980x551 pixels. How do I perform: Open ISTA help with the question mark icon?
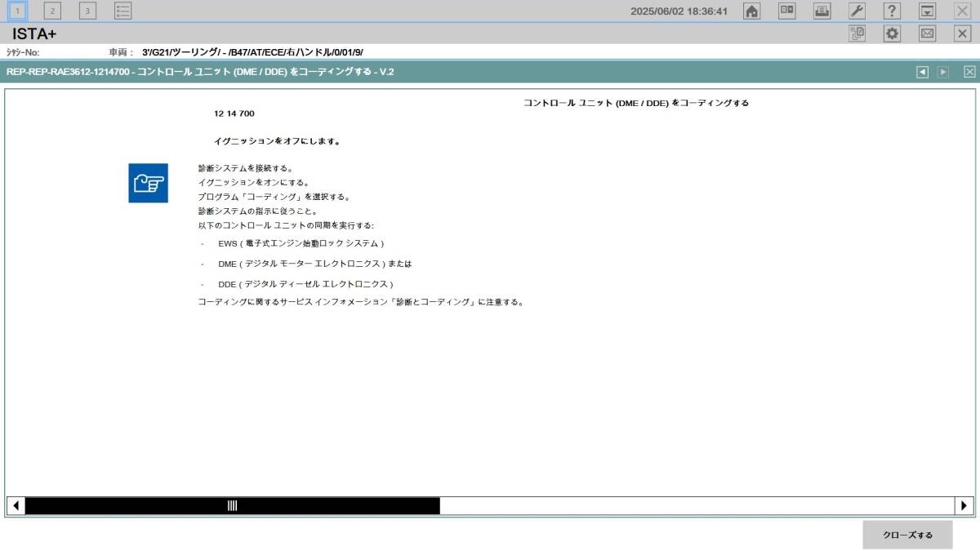[x=891, y=11]
